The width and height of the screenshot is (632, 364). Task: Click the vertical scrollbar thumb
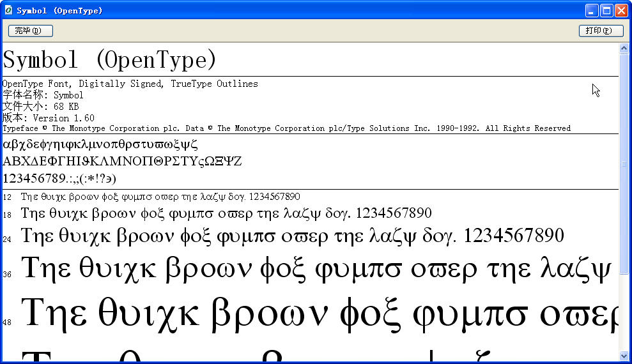pos(624,165)
